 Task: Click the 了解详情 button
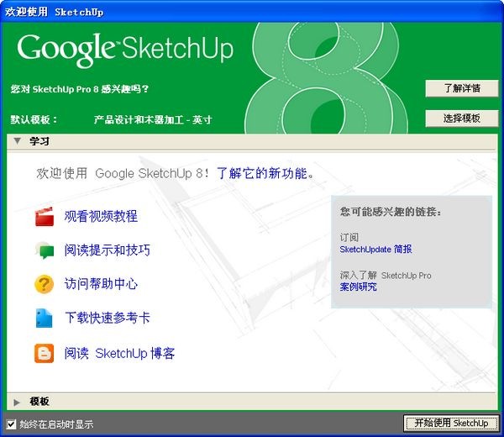(461, 88)
